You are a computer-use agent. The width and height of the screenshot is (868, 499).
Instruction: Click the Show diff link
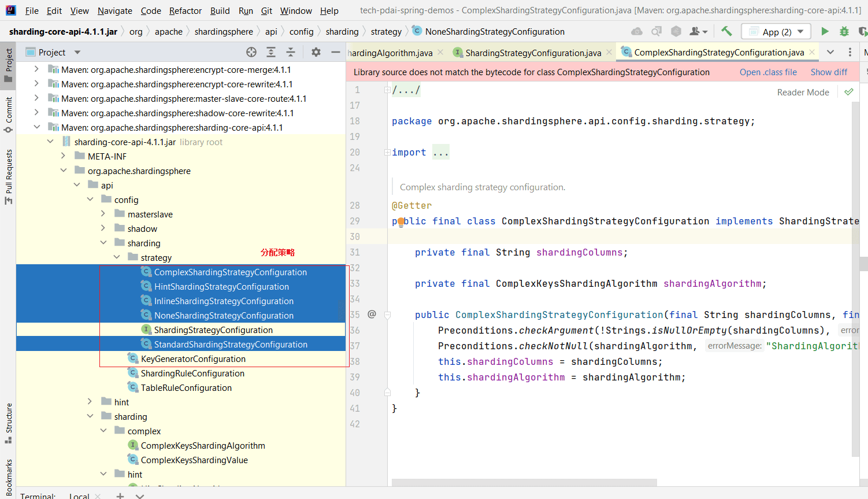tap(829, 72)
